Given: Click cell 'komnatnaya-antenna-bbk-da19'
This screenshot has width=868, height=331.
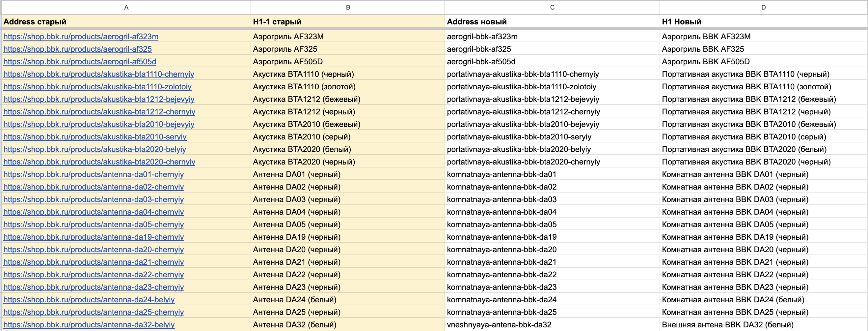Looking at the screenshot, I should coord(552,236).
